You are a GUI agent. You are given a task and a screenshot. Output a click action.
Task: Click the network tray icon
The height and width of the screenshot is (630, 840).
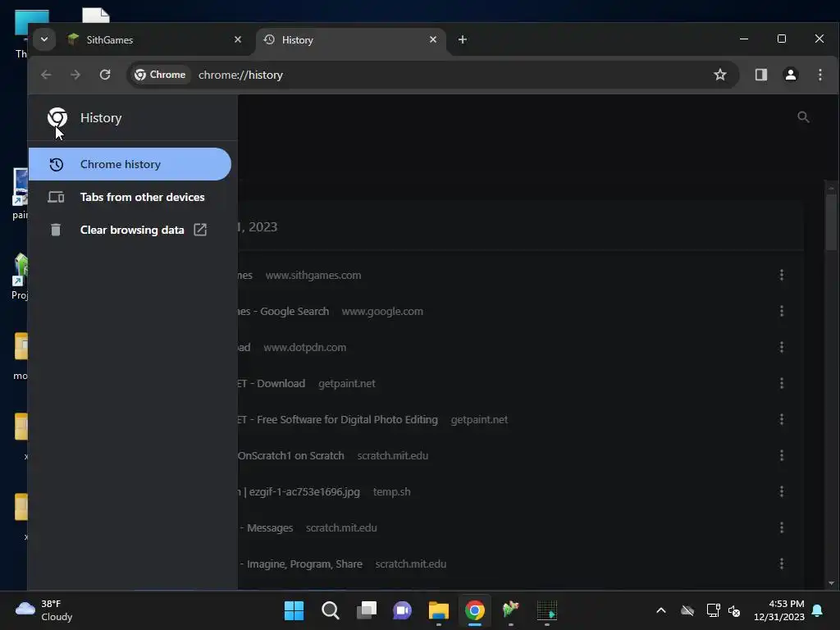click(x=713, y=610)
